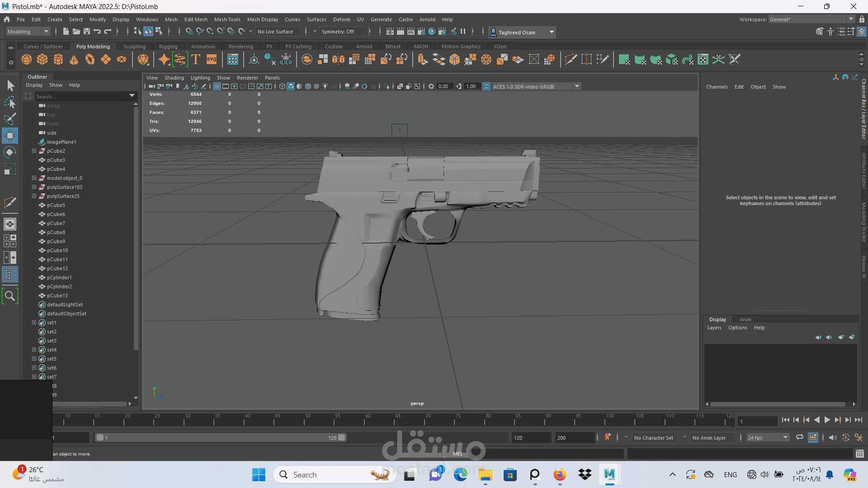Click the polygon cylinder shelf icon
Screen dimensions: 868x488
pos(58,60)
